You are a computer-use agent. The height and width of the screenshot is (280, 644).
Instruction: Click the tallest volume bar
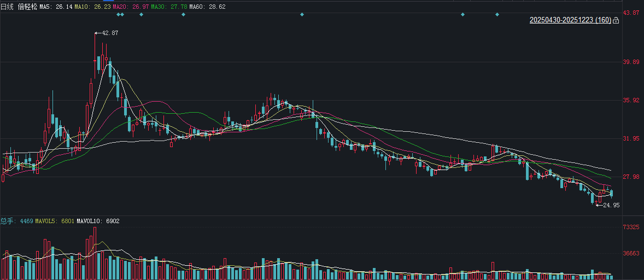[x=95, y=252]
